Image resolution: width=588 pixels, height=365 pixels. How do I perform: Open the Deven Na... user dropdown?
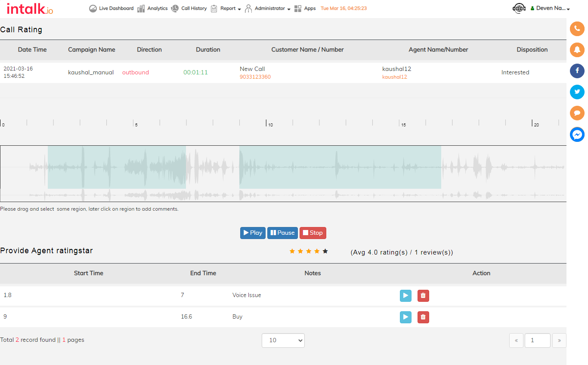tap(551, 9)
